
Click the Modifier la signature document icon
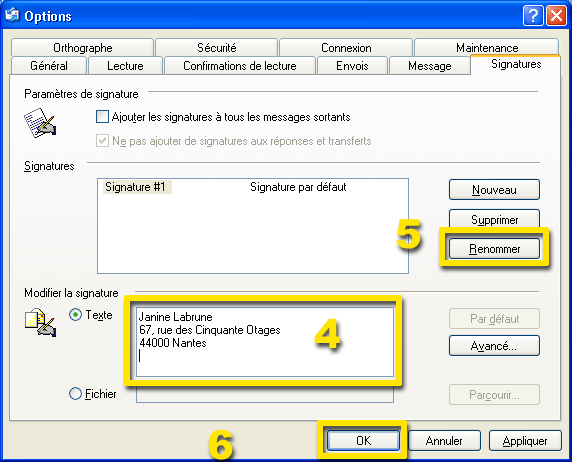point(40,322)
